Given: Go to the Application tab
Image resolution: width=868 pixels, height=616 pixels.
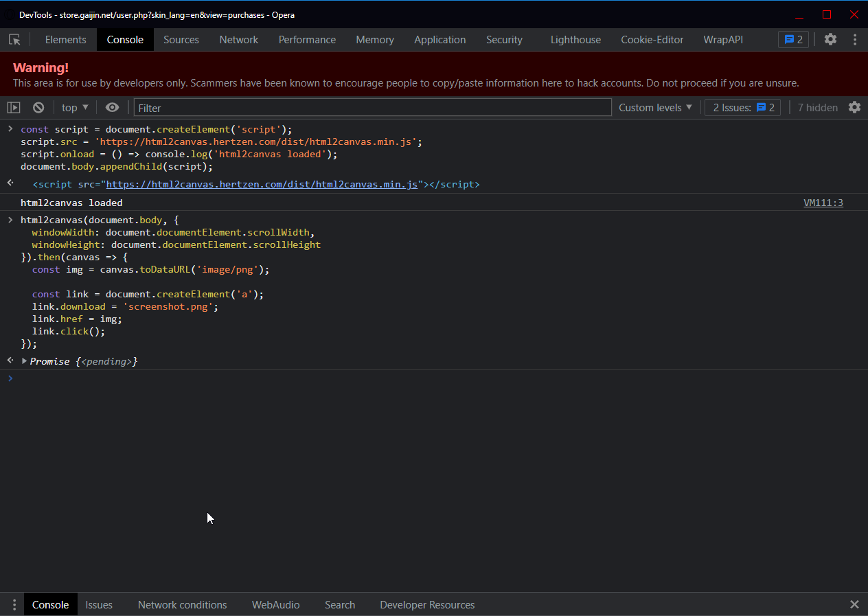Looking at the screenshot, I should tap(440, 40).
